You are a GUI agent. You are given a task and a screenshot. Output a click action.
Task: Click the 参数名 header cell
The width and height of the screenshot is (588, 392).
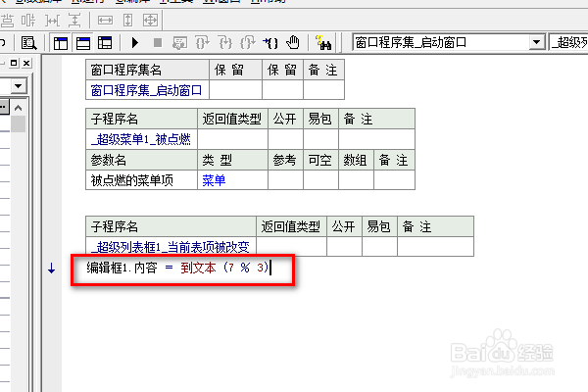[141, 160]
